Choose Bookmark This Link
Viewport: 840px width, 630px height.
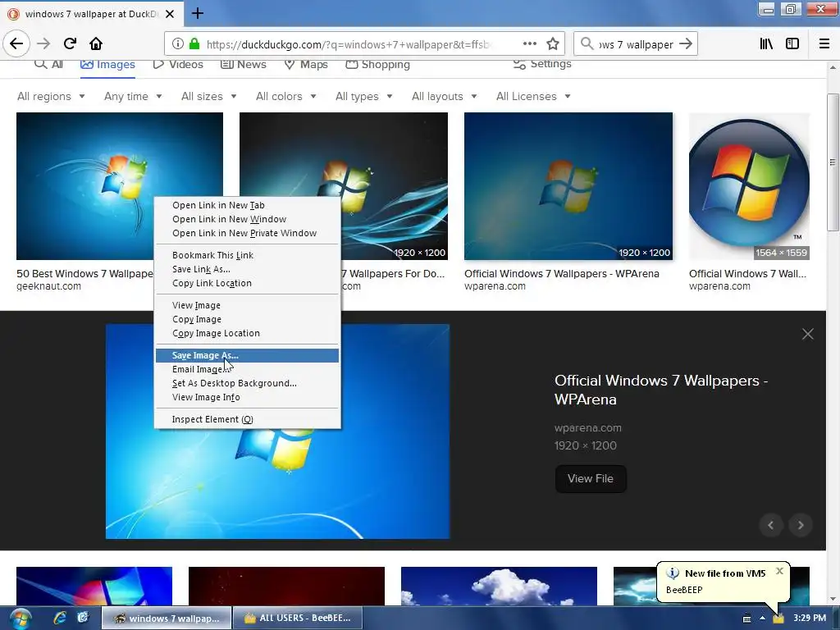point(247,256)
